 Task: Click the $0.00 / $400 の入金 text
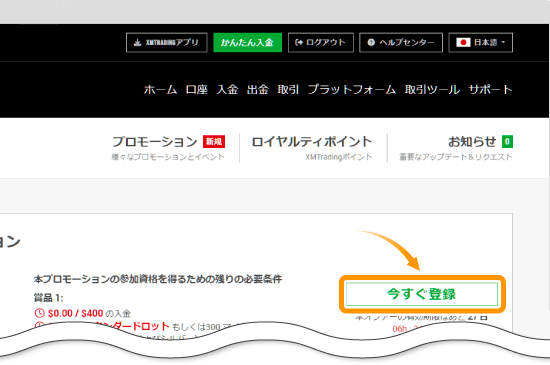[x=89, y=313]
